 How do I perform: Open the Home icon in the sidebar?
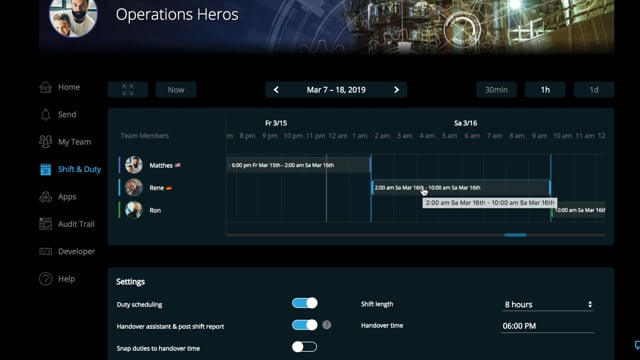[46, 87]
